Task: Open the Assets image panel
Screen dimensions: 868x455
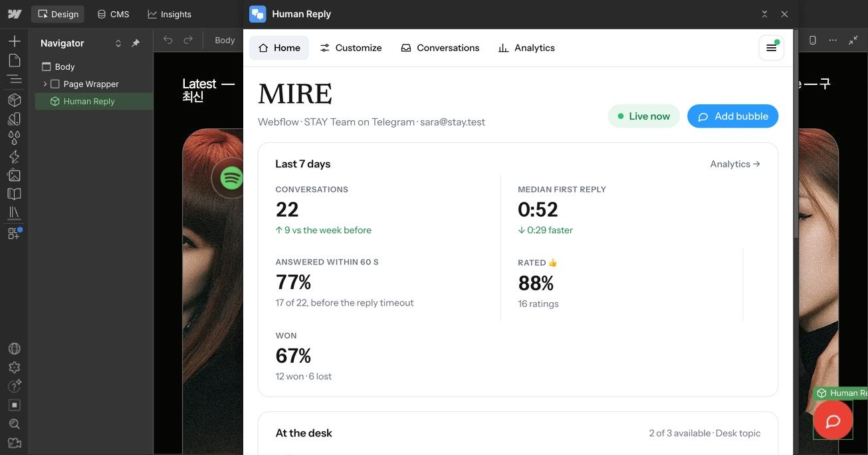Action: [14, 175]
